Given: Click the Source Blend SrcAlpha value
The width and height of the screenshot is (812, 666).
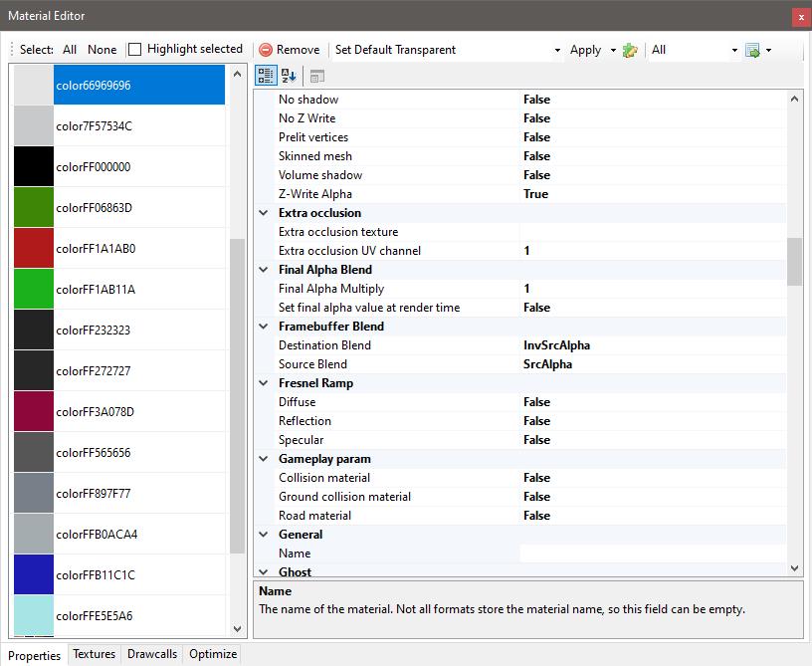Looking at the screenshot, I should 547,364.
